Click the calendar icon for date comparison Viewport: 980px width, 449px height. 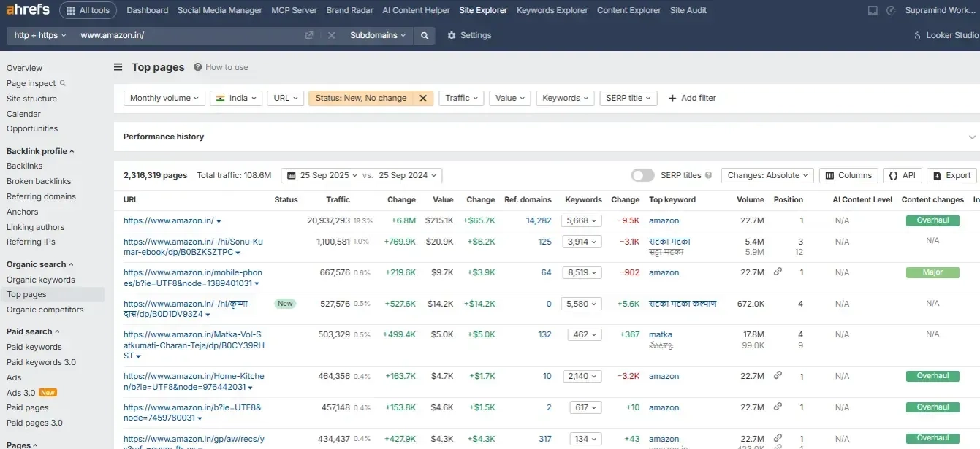click(292, 175)
